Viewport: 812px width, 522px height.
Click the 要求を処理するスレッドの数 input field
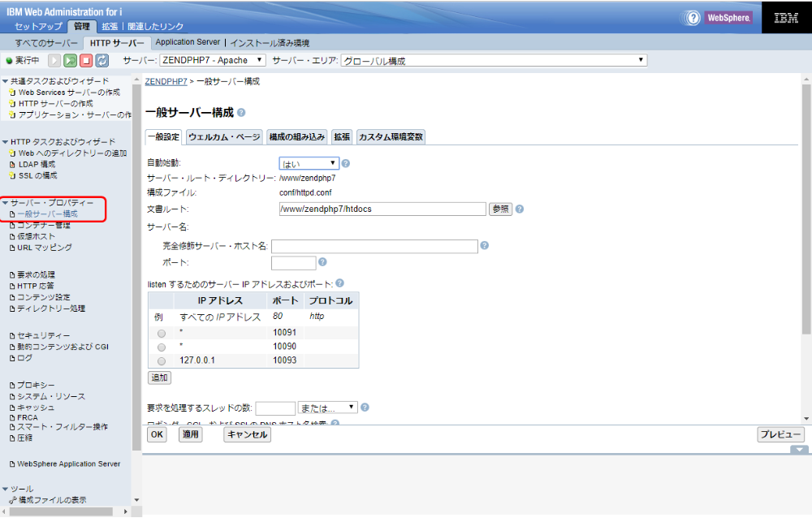pyautogui.click(x=275, y=408)
